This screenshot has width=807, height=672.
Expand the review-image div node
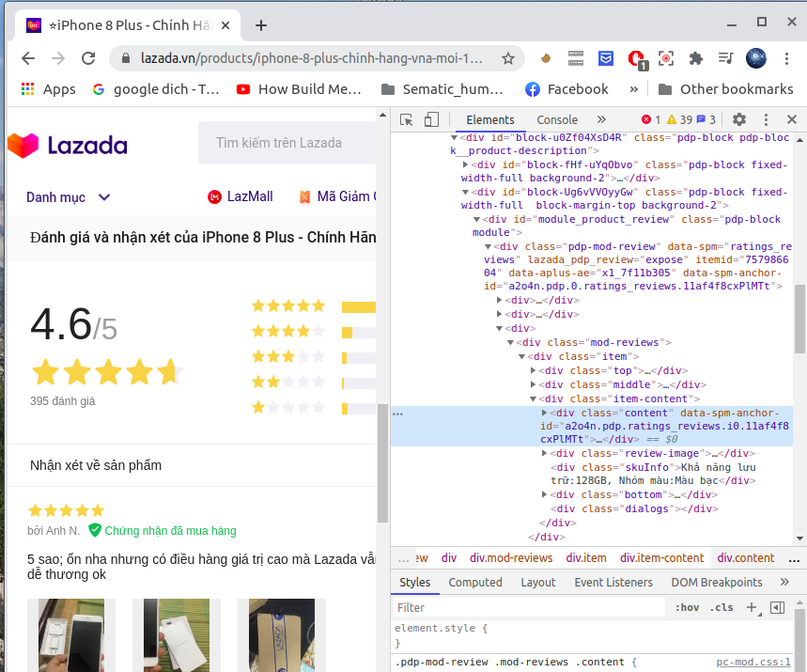click(x=545, y=453)
